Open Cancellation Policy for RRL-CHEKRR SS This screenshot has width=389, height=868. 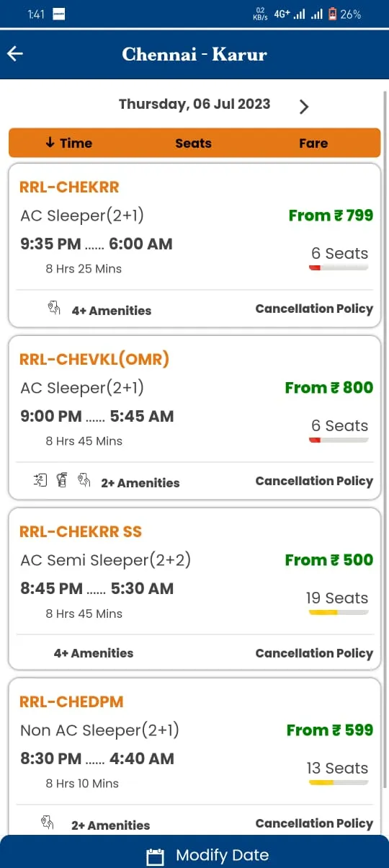pos(314,653)
